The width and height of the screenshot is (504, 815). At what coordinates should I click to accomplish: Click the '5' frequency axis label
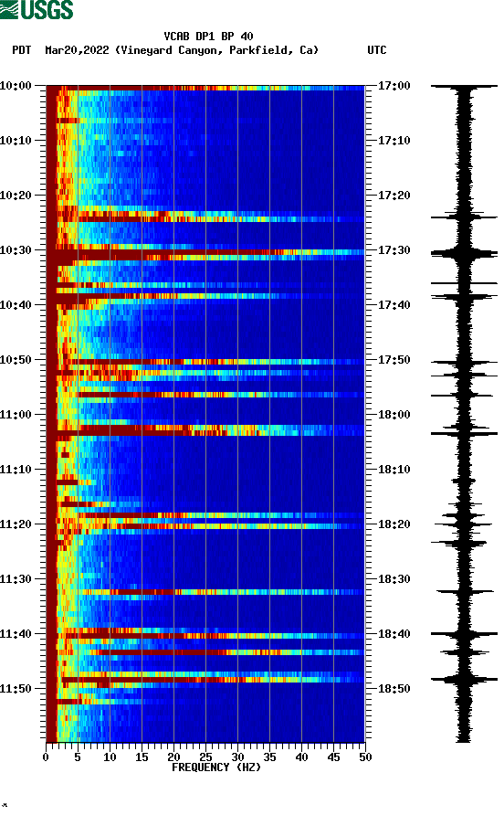point(78,757)
